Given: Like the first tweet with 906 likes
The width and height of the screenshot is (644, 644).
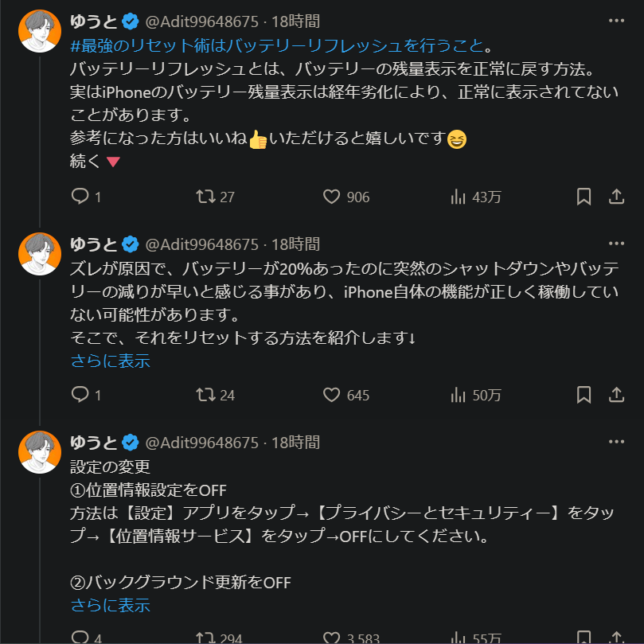Looking at the screenshot, I should coord(332,196).
